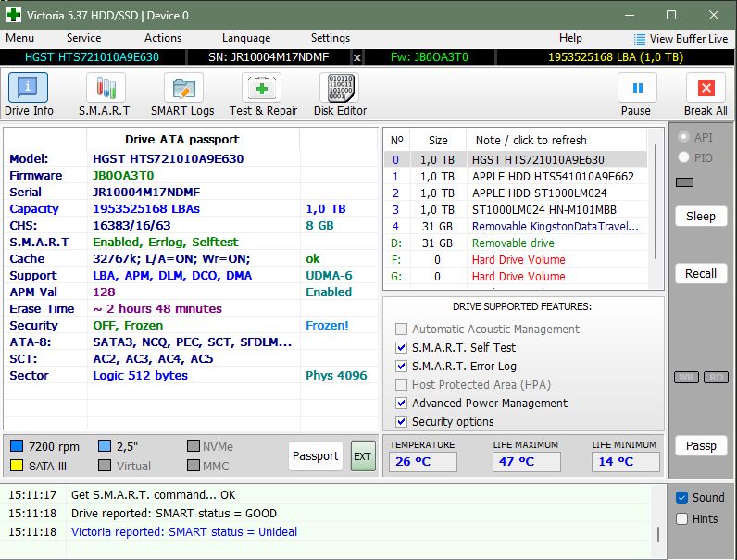Click the SATA III yellow indicator
Screen dimensions: 737x560
pyautogui.click(x=17, y=466)
